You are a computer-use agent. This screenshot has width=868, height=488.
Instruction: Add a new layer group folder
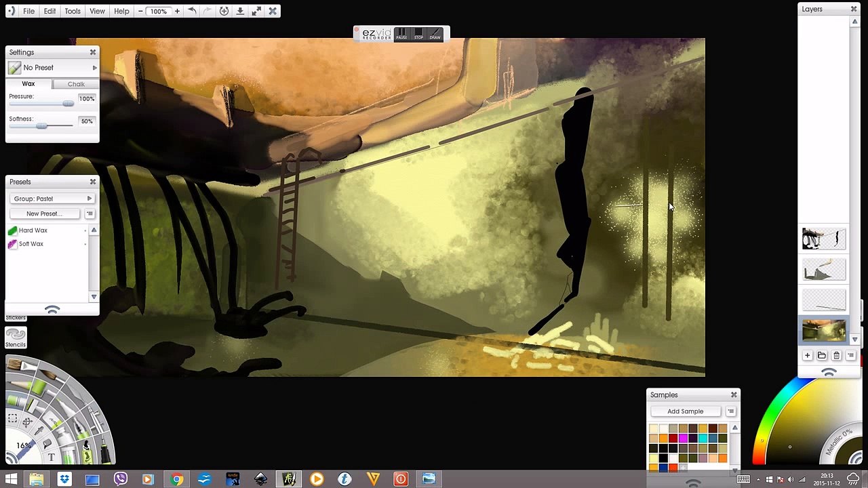coord(822,356)
